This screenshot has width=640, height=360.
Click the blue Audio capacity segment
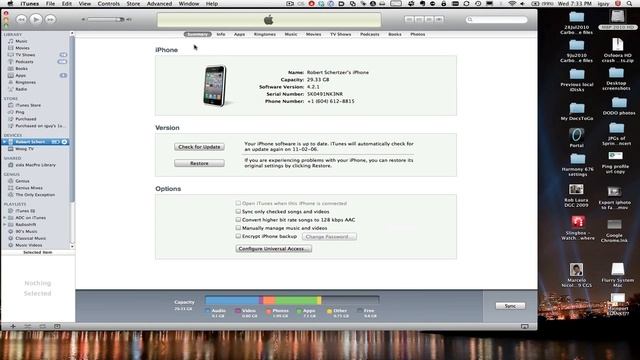[232, 300]
